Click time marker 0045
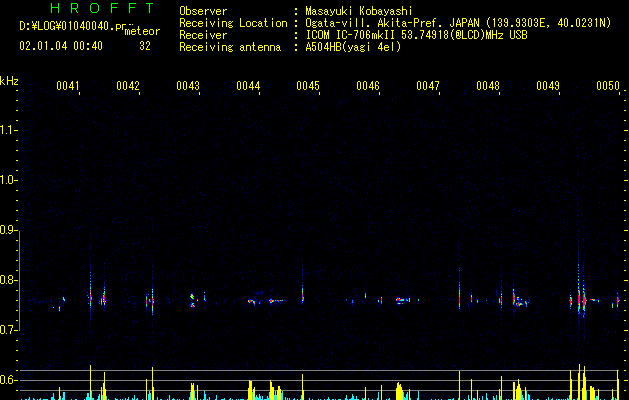 coord(308,86)
